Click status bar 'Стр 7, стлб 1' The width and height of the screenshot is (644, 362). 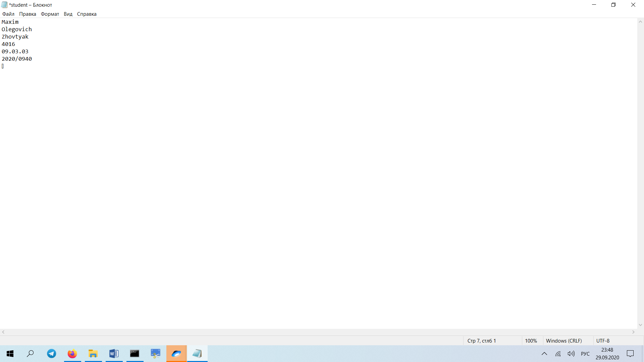pyautogui.click(x=482, y=341)
